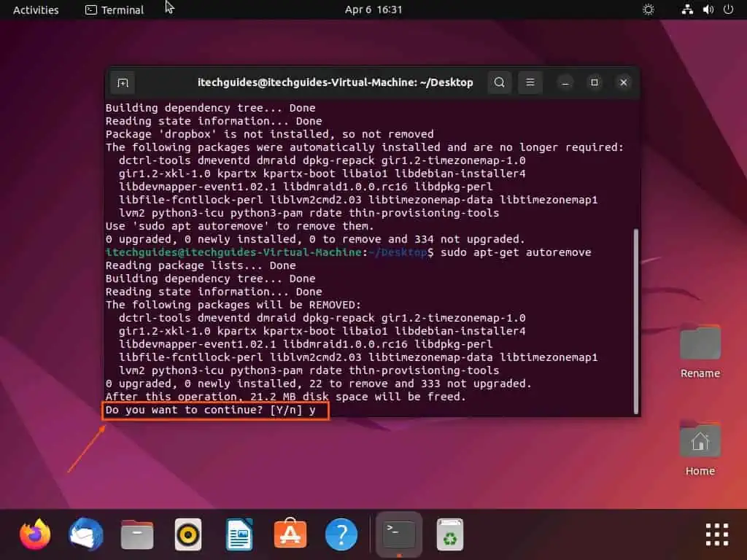Viewport: 747px width, 560px height.
Task: Open the volume control in the top bar
Action: coord(706,9)
